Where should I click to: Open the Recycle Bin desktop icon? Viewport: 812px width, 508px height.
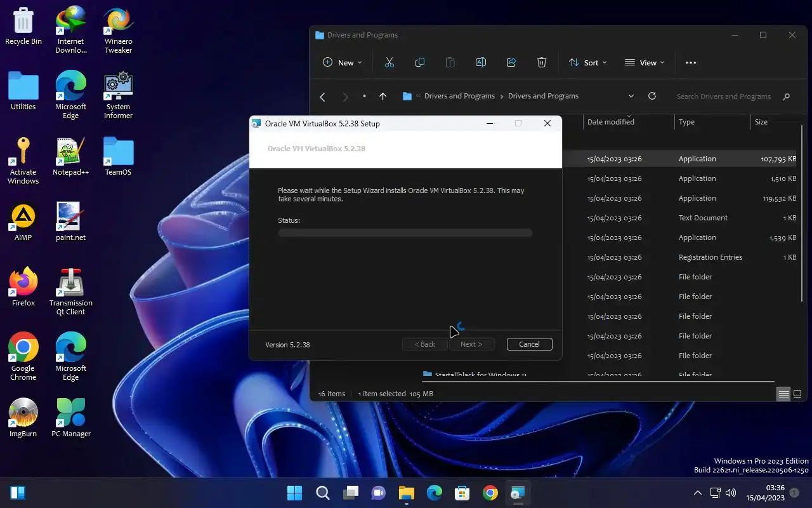click(23, 27)
